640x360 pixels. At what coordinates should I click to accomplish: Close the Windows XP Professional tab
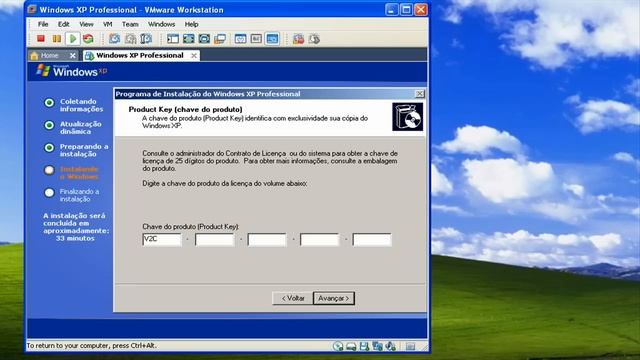194,56
